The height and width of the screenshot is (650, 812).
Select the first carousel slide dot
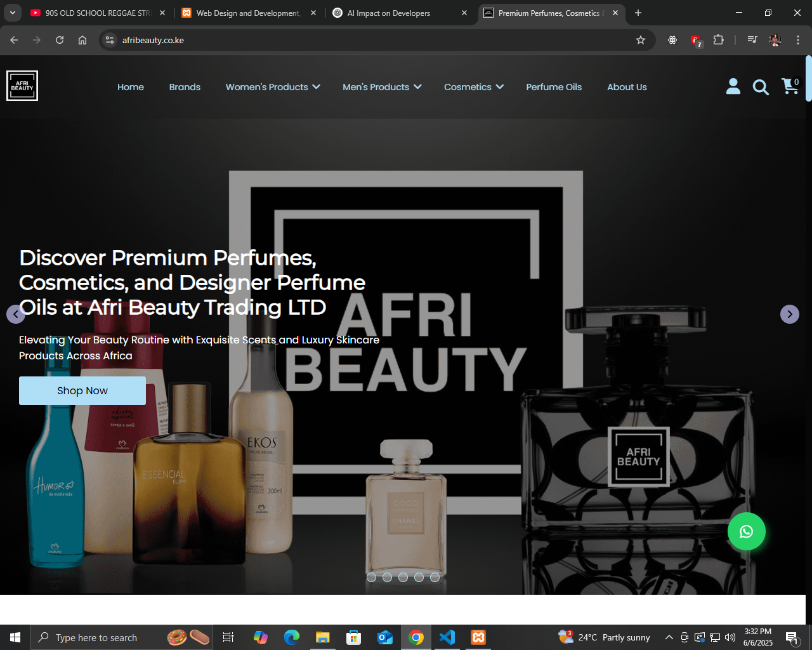(372, 577)
